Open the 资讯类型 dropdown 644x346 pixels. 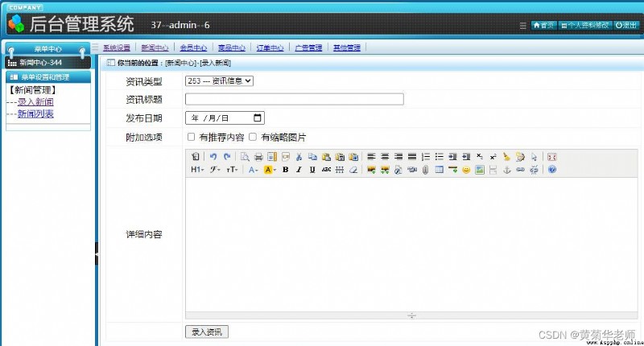219,80
